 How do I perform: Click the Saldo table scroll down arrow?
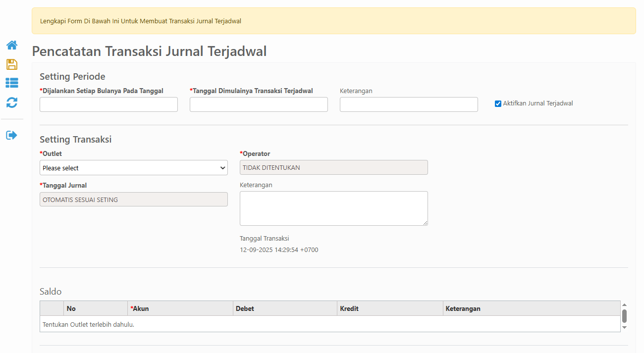[624, 327]
